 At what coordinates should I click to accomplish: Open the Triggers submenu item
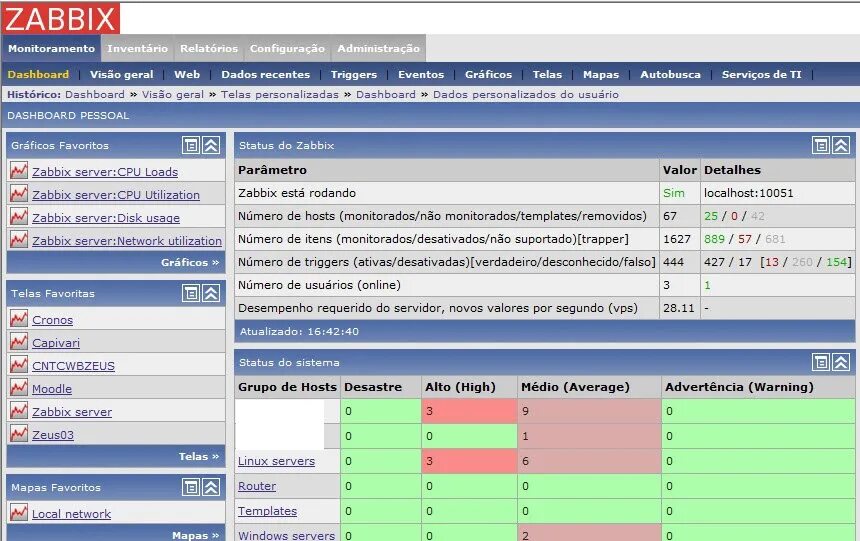[x=354, y=74]
